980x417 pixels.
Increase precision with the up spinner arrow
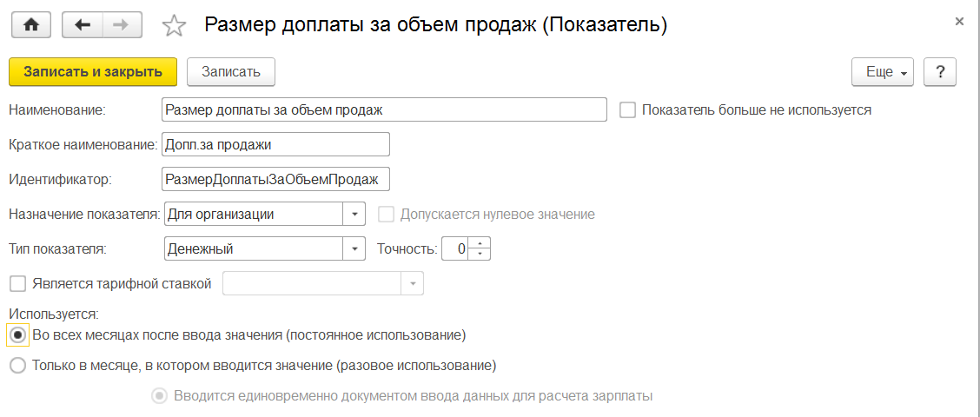[x=483, y=243]
